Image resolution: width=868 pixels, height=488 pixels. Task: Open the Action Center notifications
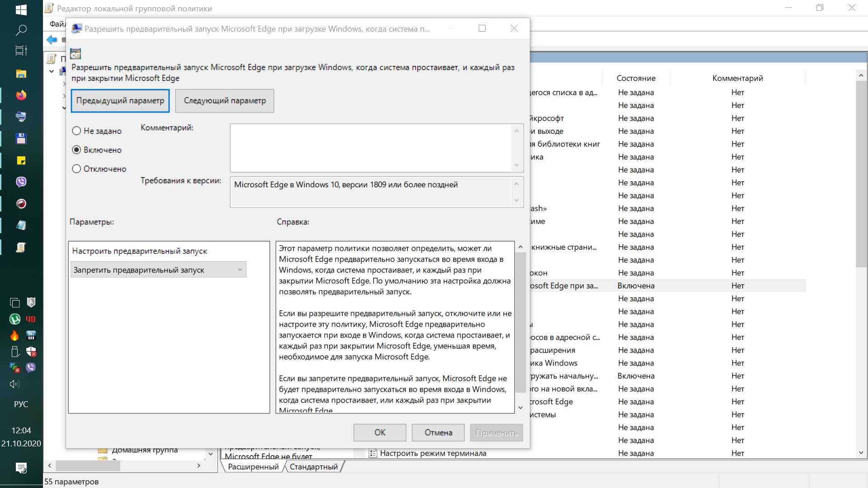21,468
